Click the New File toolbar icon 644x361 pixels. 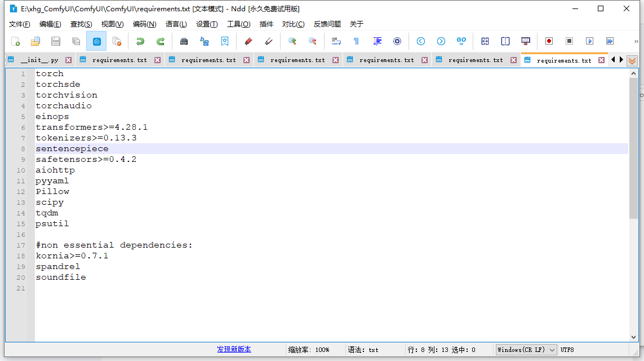click(16, 41)
